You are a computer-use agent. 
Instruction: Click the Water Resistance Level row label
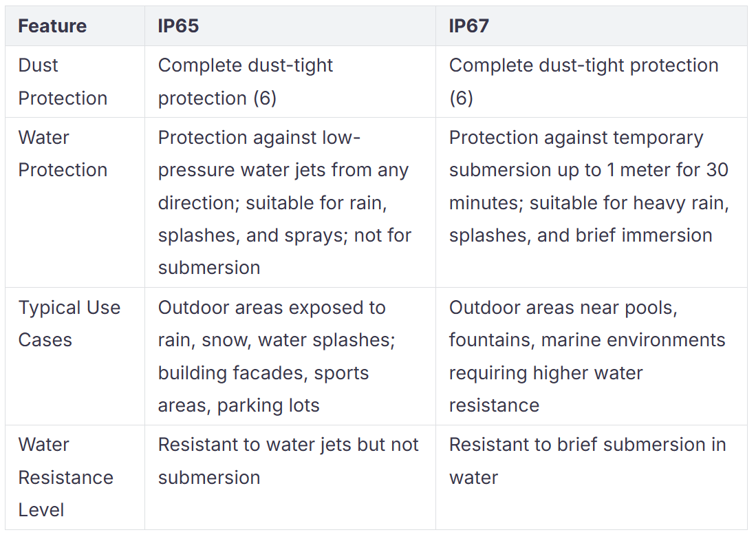(x=65, y=477)
